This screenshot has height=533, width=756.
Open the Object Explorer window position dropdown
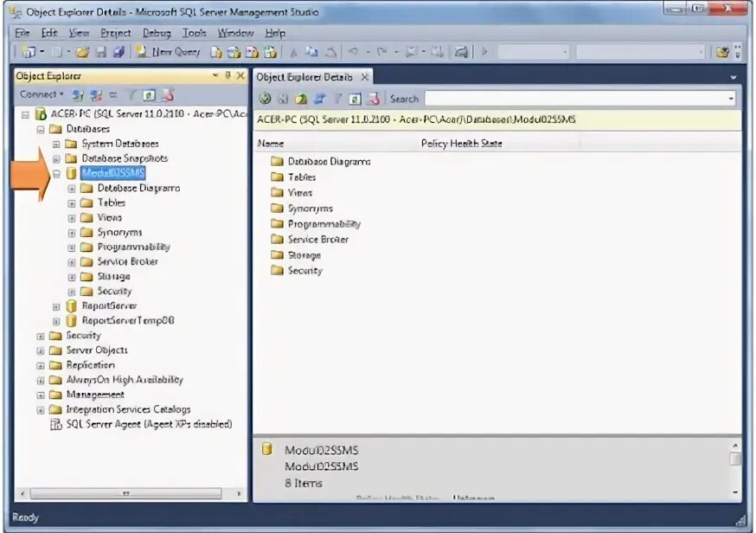(x=215, y=75)
